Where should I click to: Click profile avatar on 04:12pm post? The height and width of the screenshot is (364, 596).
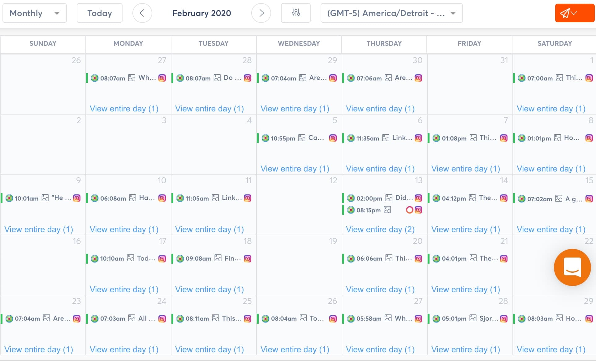point(436,198)
